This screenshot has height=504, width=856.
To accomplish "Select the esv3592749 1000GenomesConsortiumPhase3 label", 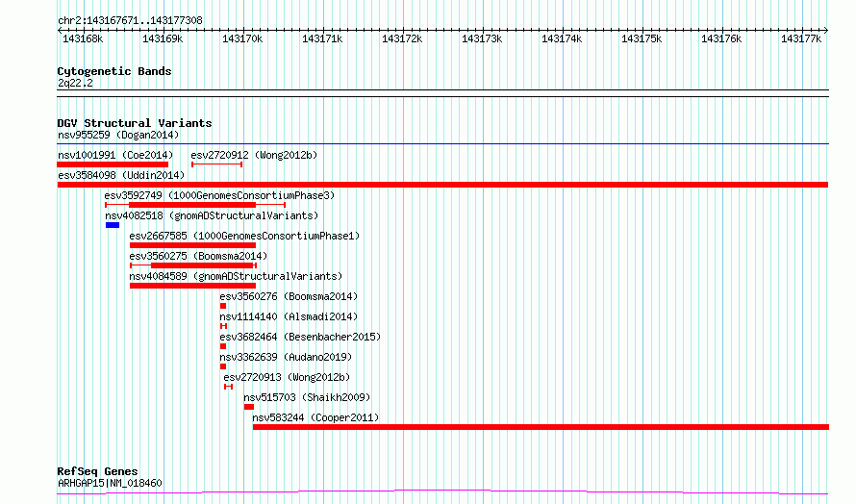I will [x=219, y=195].
